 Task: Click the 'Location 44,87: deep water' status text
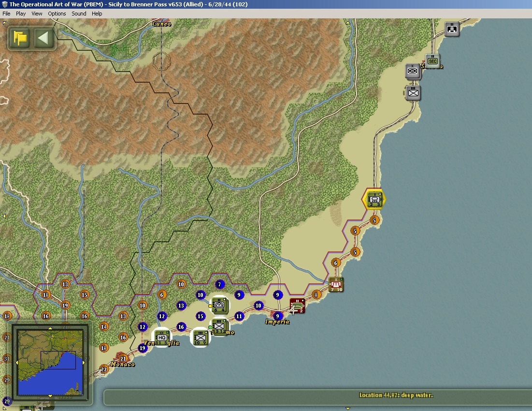[396, 395]
